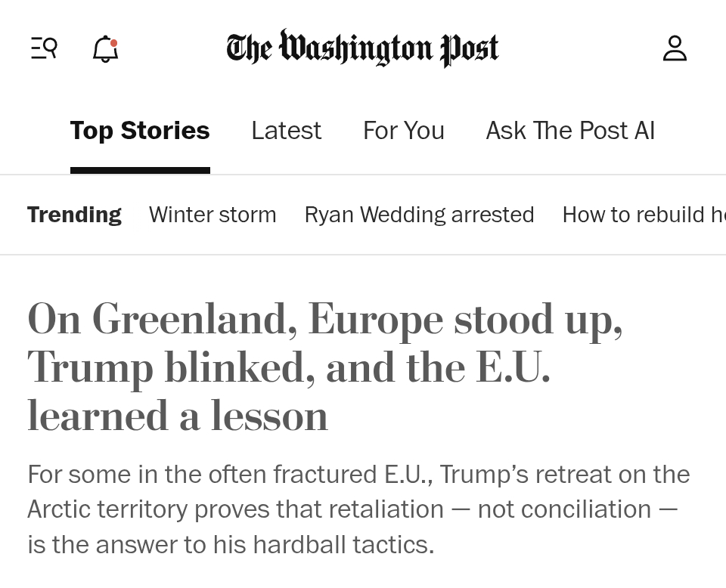This screenshot has height=588, width=726.
Task: Open the Ask The Post AI tab
Action: (x=570, y=131)
